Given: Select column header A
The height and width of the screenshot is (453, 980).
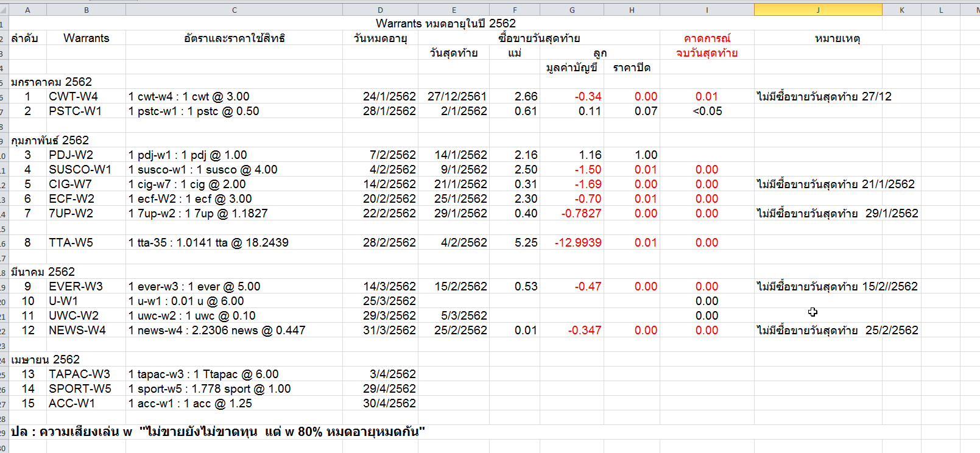Looking at the screenshot, I should 27,10.
